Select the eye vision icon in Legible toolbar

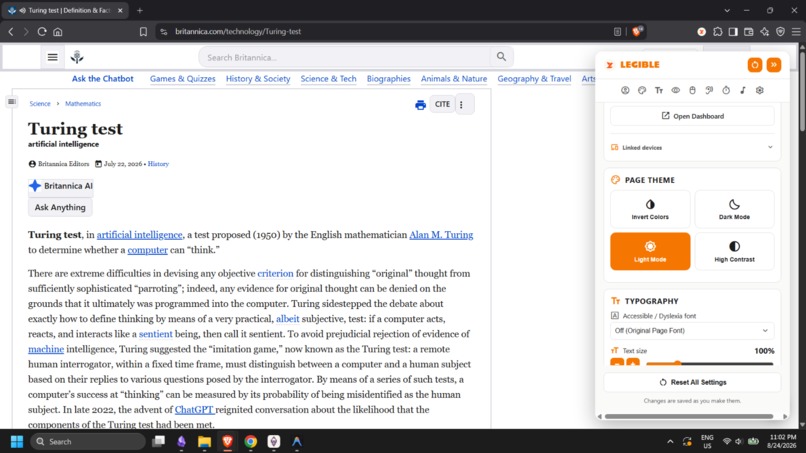click(x=675, y=90)
